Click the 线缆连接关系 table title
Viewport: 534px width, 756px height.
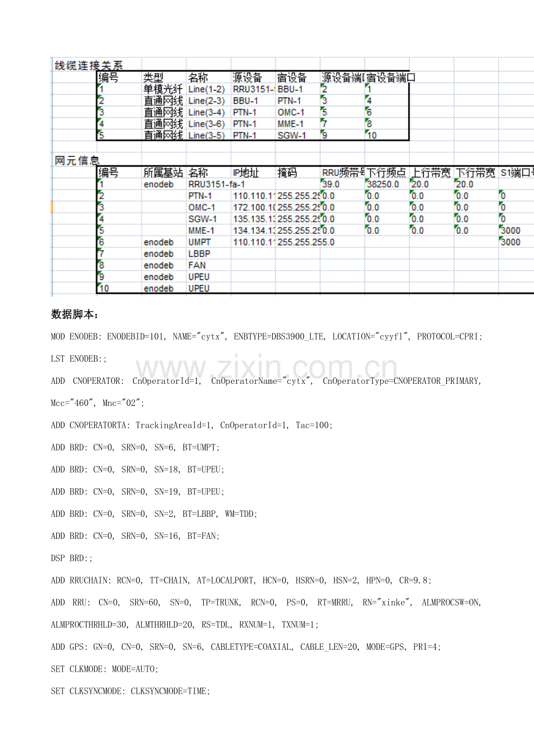point(88,65)
